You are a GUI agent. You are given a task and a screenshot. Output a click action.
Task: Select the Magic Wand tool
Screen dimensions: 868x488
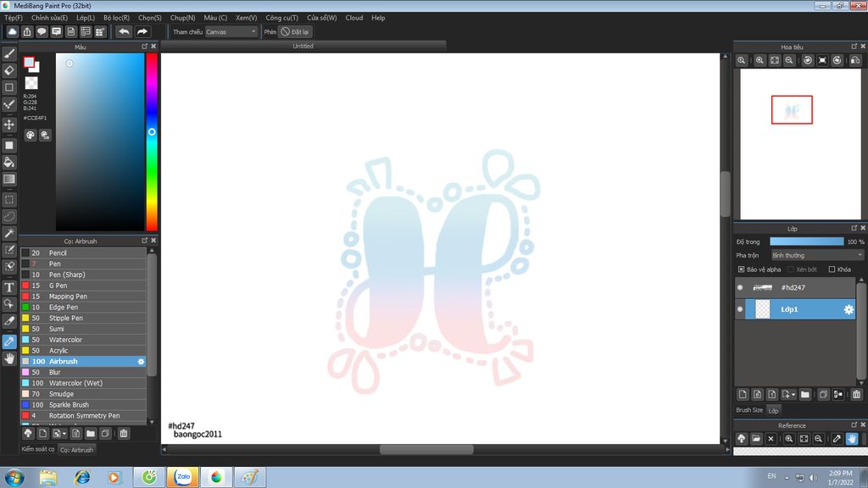(x=9, y=233)
